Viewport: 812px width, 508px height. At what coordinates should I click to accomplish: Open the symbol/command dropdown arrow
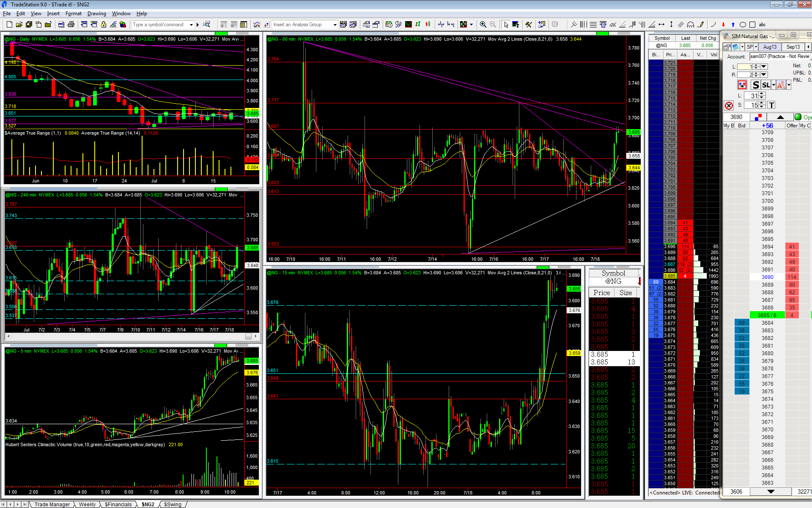191,25
